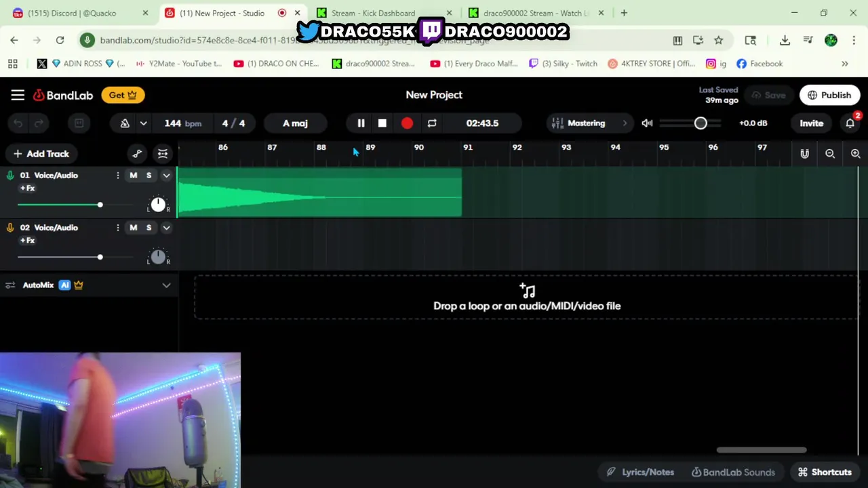Stop playback

point(382,123)
